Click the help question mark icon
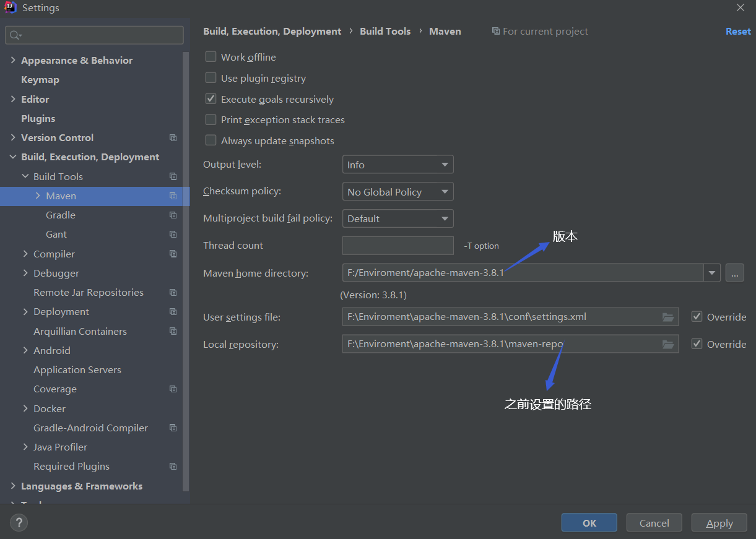 (x=19, y=523)
